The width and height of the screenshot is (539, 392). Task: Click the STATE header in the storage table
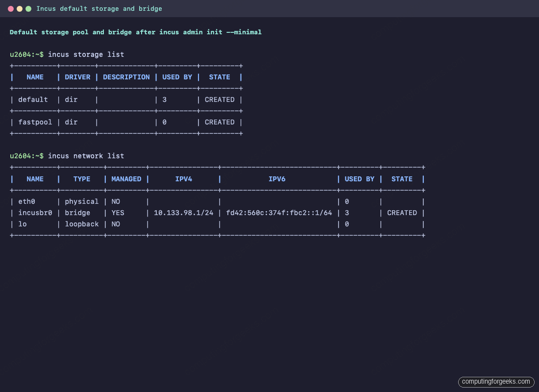click(220, 77)
